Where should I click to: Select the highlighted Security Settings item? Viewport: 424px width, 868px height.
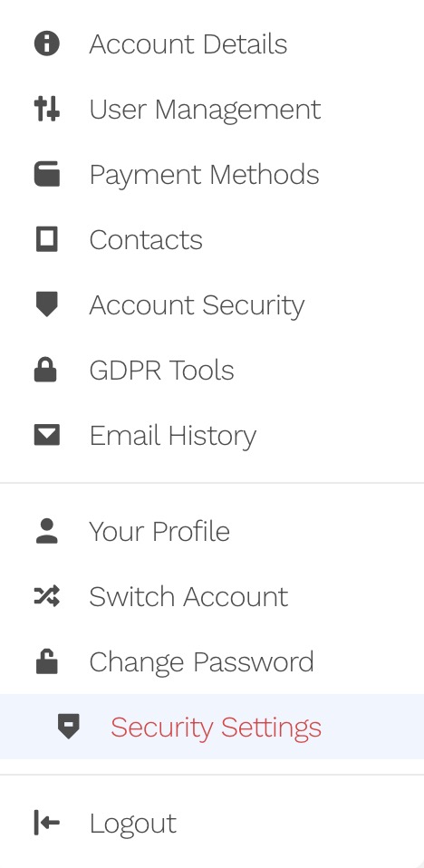tap(212, 727)
